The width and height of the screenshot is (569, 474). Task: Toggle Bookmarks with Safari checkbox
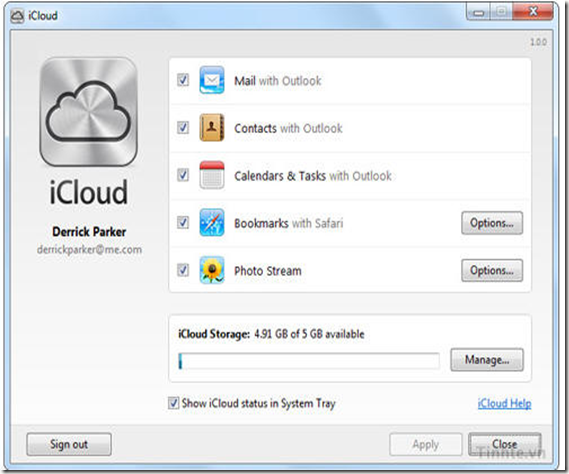(183, 222)
